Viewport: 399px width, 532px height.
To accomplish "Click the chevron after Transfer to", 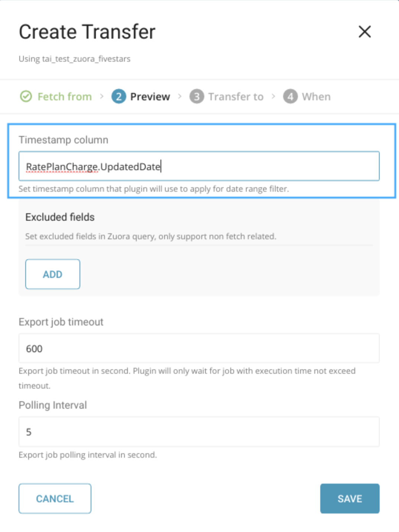I will pos(273,97).
